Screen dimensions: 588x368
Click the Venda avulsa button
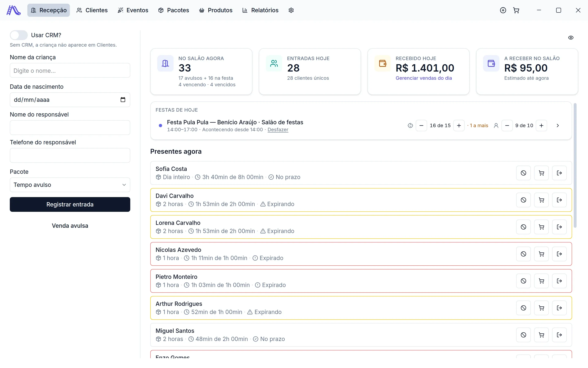70,226
